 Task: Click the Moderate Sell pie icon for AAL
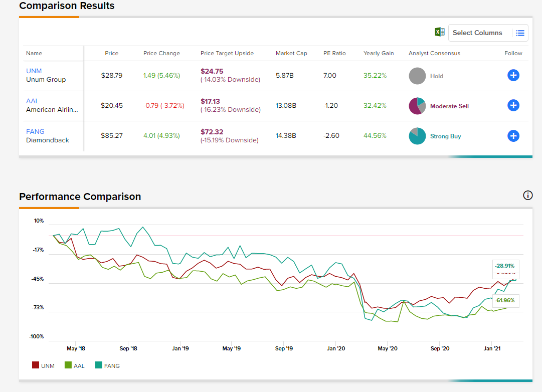(x=417, y=106)
